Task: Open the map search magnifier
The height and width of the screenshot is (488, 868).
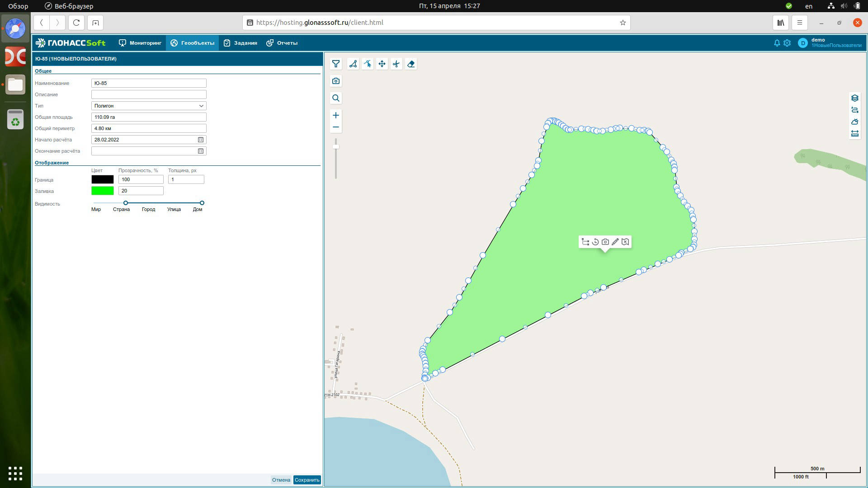Action: 336,98
